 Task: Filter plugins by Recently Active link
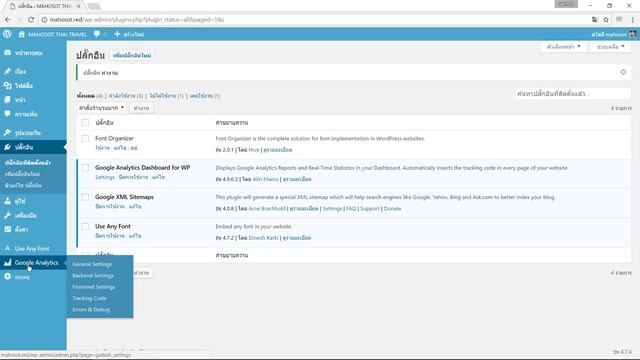205,96
